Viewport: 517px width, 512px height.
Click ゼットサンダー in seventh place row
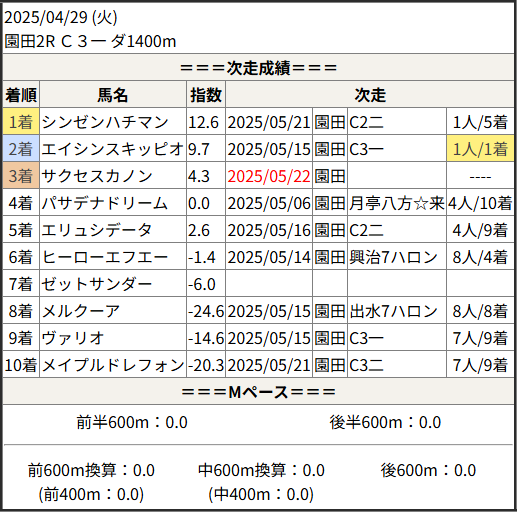pyautogui.click(x=97, y=284)
